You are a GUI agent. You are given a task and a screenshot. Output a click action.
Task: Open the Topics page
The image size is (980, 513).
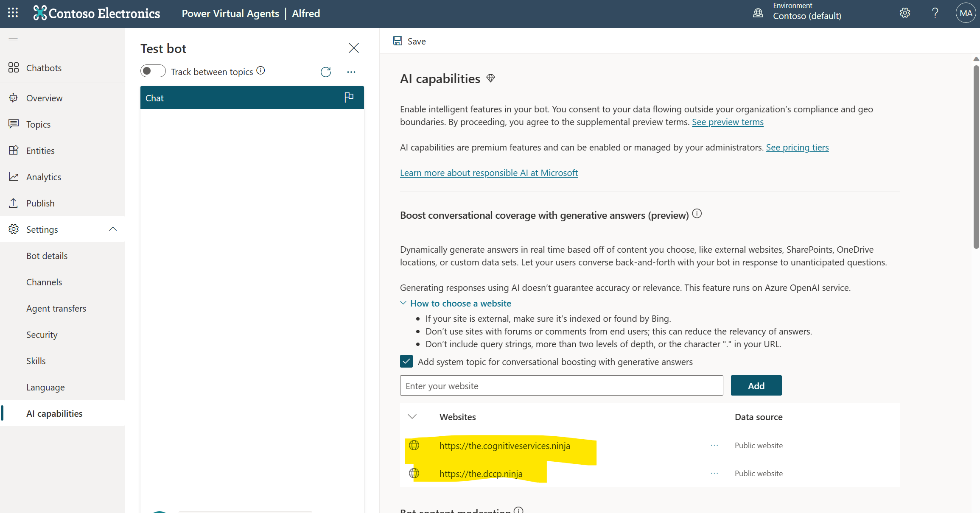click(62, 124)
